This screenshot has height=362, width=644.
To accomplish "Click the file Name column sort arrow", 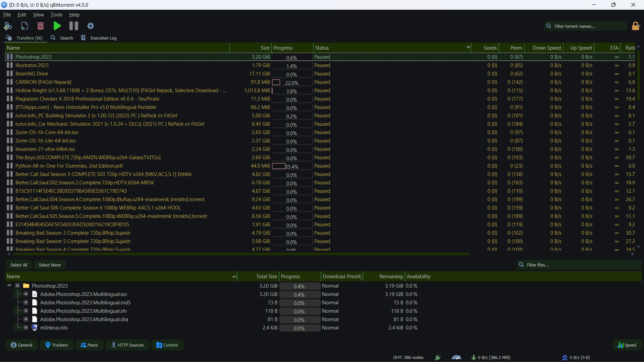I will coord(234,276).
